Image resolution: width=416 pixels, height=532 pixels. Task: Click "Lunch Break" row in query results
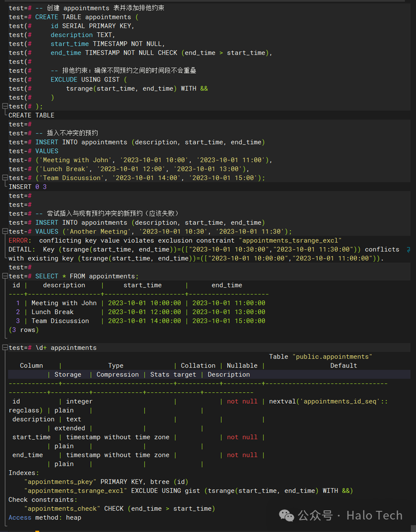tap(52, 312)
